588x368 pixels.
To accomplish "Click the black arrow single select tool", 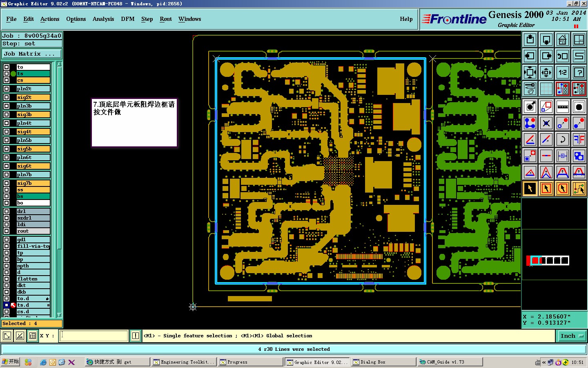I will [x=530, y=188].
